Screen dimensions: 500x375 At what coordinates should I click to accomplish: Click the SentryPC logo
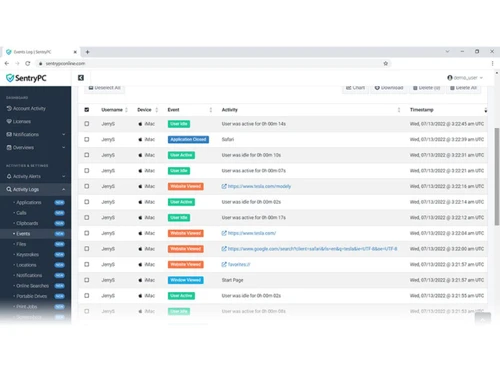(x=26, y=78)
